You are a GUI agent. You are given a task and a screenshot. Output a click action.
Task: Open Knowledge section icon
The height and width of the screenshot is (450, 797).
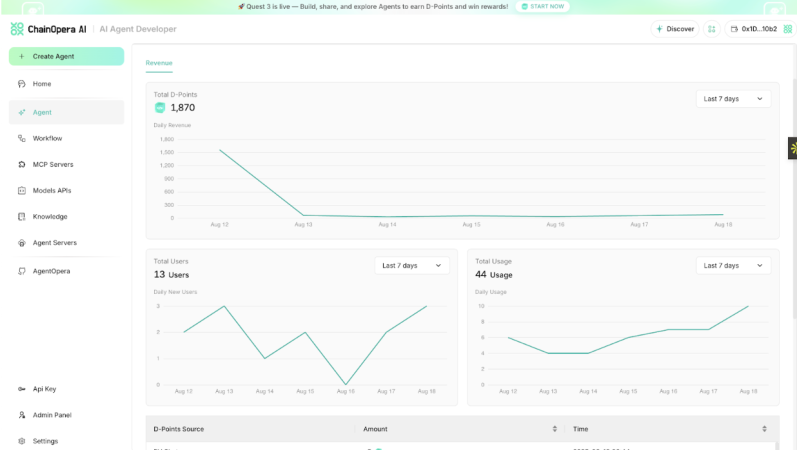22,216
